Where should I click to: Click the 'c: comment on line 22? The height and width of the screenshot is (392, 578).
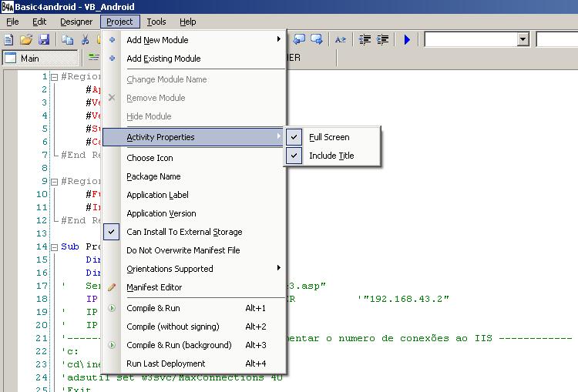[x=70, y=351]
